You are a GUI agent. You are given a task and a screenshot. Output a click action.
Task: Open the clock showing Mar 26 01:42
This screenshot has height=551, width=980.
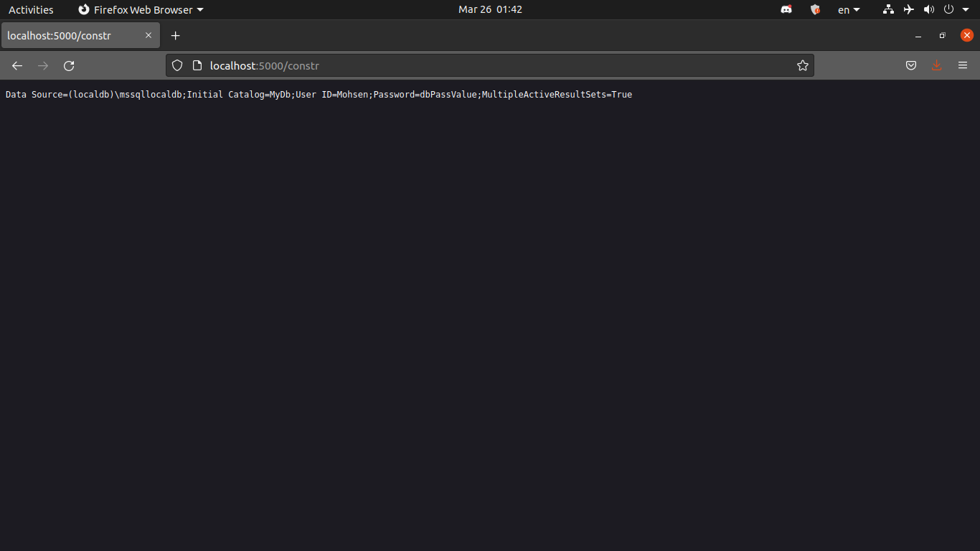point(490,9)
